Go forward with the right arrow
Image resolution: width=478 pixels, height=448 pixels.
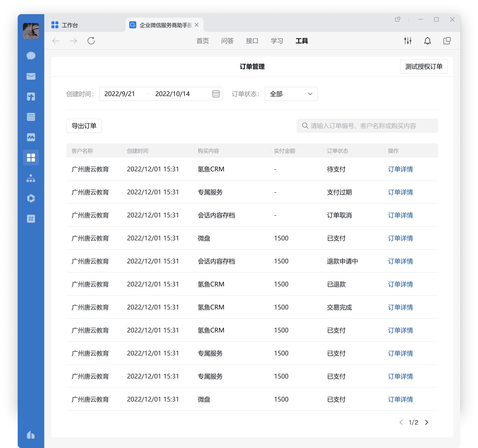(73, 41)
